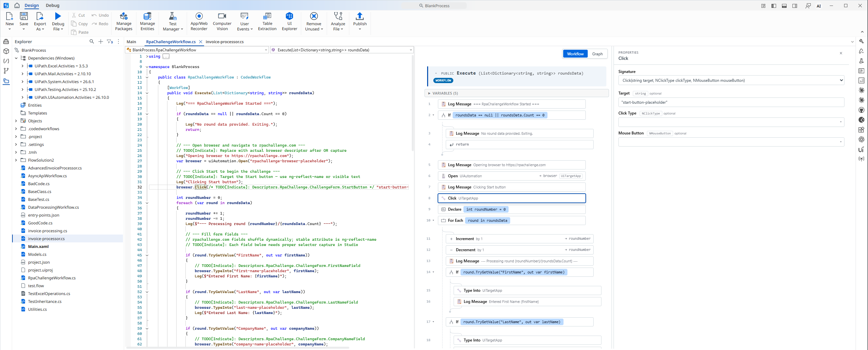This screenshot has width=868, height=350.
Task: Close the Properties panel
Action: 841,53
